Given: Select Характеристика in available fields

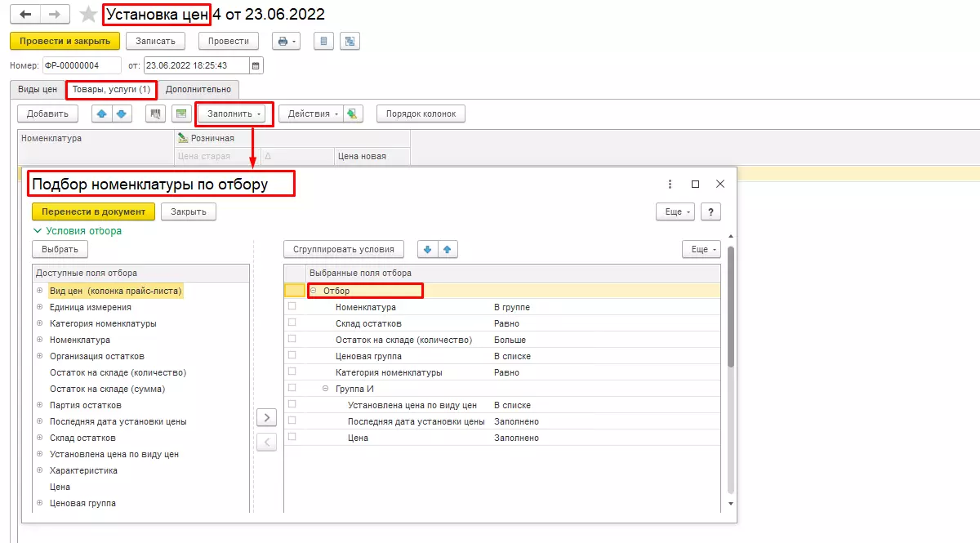Looking at the screenshot, I should (83, 470).
